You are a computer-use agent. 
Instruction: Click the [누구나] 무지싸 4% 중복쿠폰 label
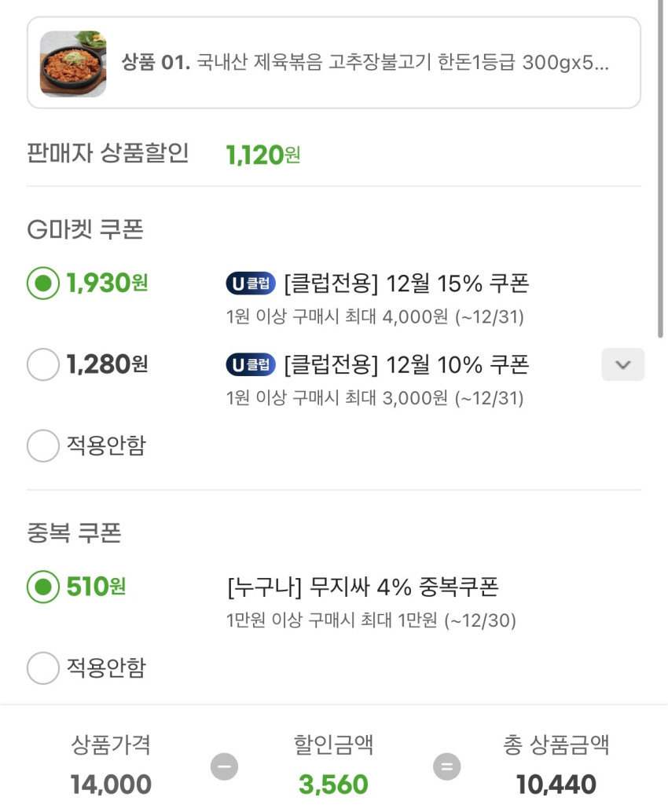coord(362,587)
